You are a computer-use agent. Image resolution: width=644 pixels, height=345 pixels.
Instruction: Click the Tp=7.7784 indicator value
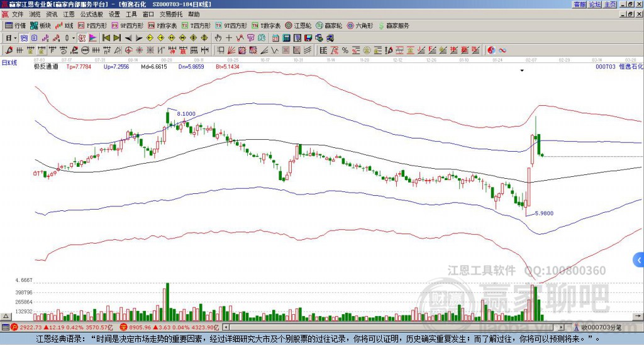pyautogui.click(x=79, y=66)
